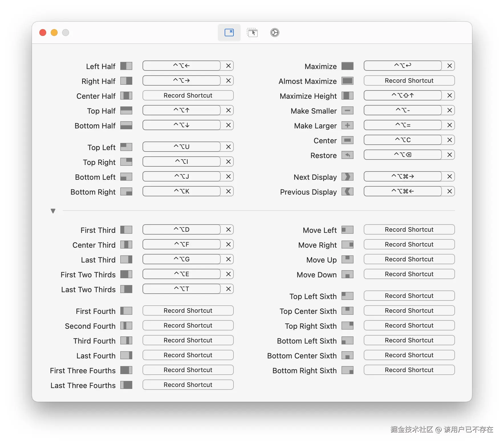The width and height of the screenshot is (504, 444).
Task: Click the Restore arrow icon
Action: pyautogui.click(x=347, y=155)
